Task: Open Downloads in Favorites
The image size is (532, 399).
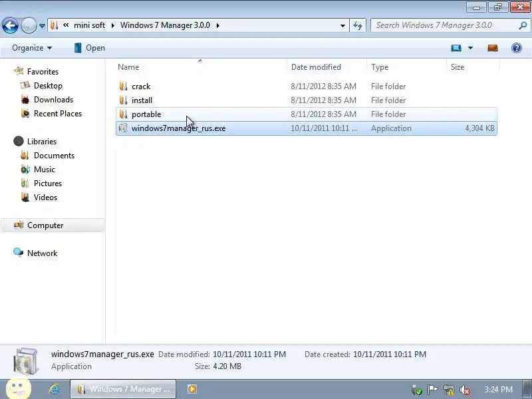Action: pyautogui.click(x=53, y=99)
